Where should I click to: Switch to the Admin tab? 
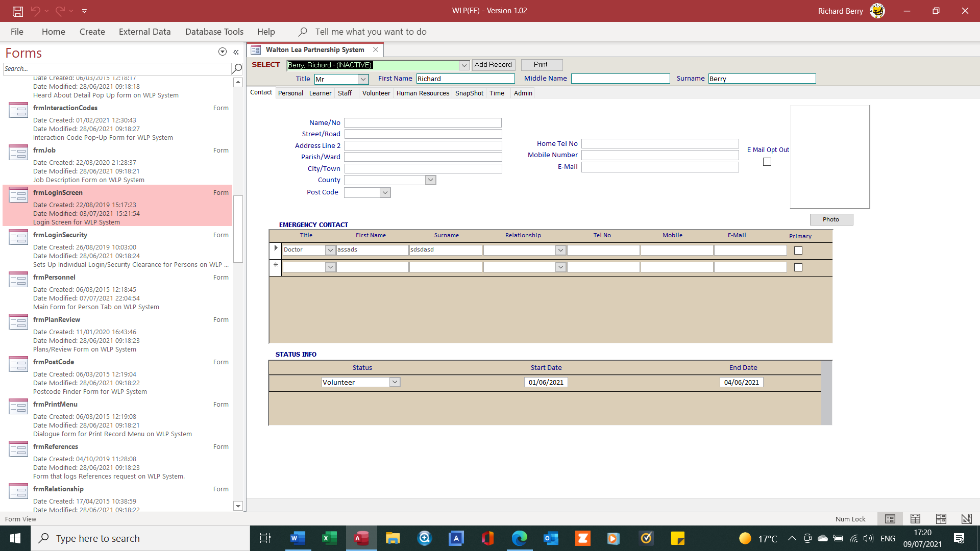click(523, 93)
